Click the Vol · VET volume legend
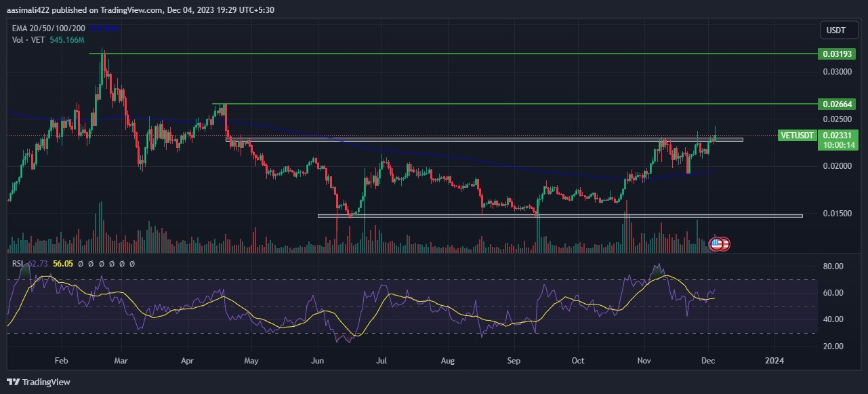 28,40
